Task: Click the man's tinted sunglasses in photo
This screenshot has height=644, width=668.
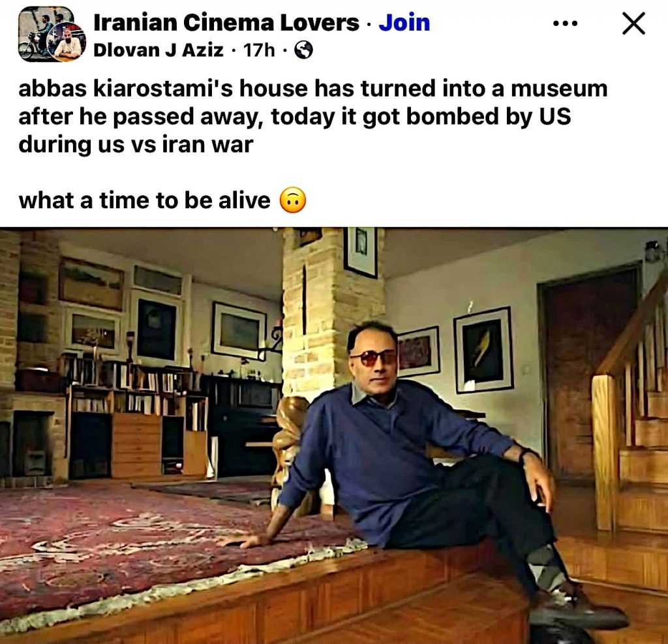Action: pos(372,358)
